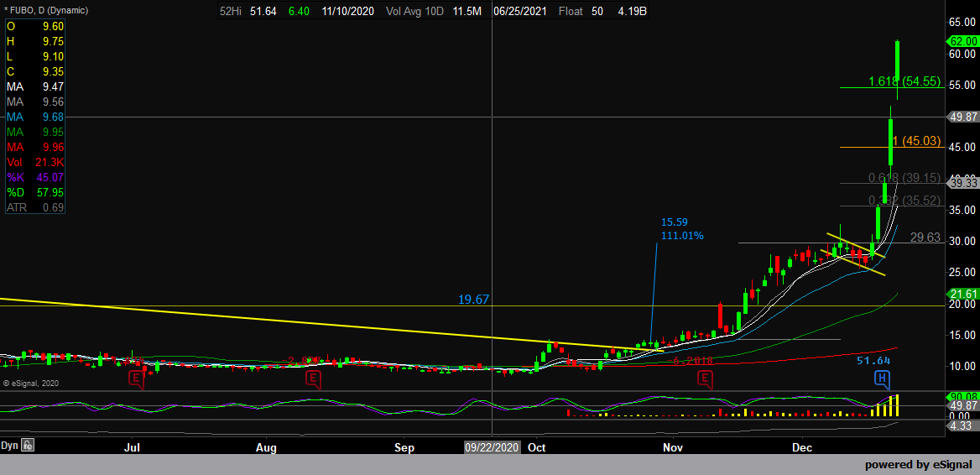Click the %K 45.07 legend row
980x475 pixels.
coord(35,178)
